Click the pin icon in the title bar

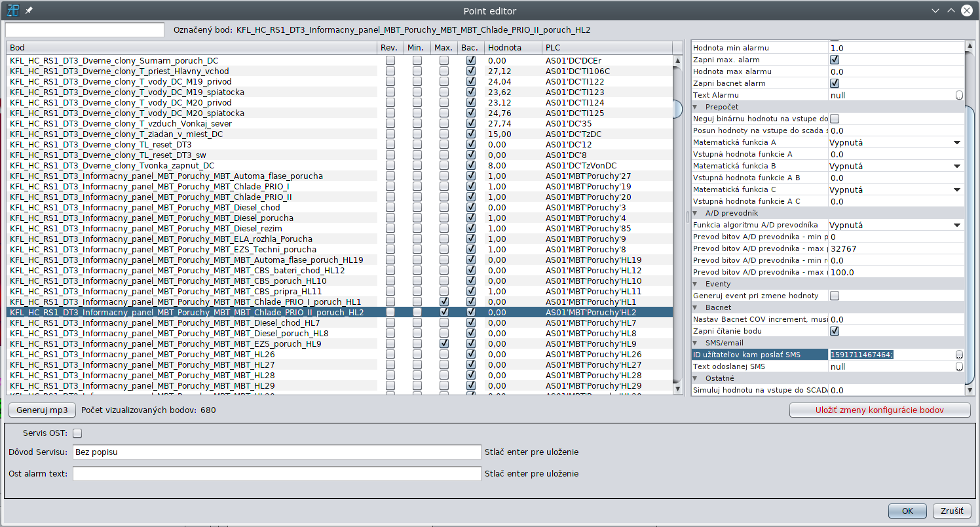[x=29, y=11]
